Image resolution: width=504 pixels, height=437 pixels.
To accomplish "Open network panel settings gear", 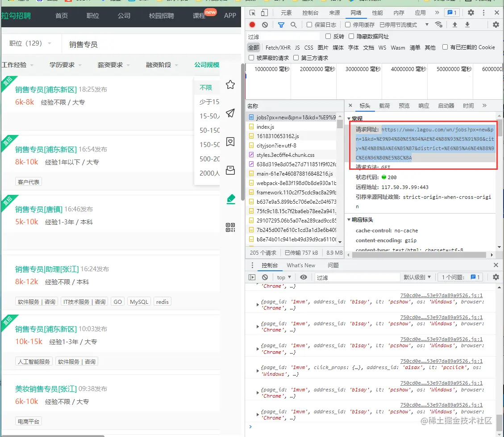I will tap(496, 25).
